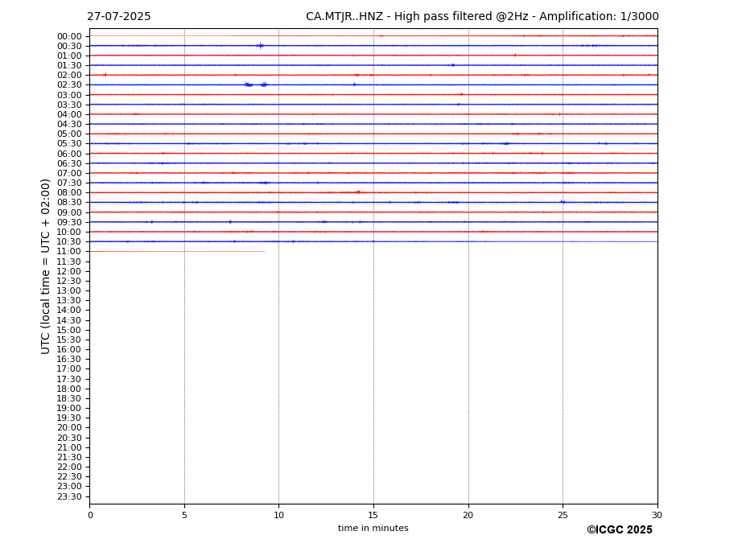Click the x-axis tick label 15
The image size is (746, 560).
(x=373, y=515)
